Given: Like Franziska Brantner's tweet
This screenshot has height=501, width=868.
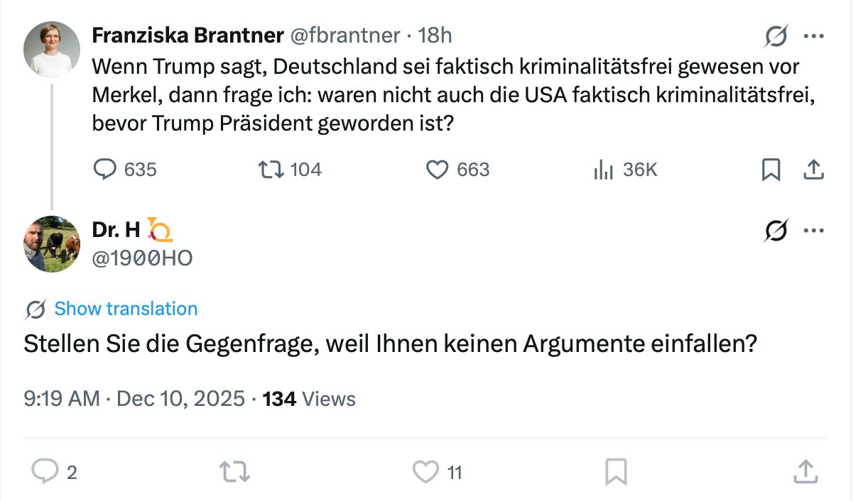Looking at the screenshot, I should click(437, 170).
